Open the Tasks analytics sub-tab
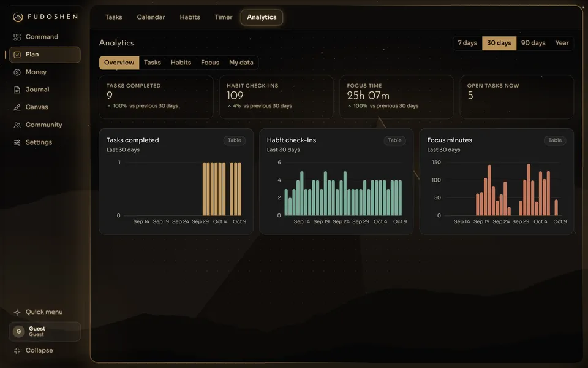Image resolution: width=588 pixels, height=368 pixels. coord(153,63)
